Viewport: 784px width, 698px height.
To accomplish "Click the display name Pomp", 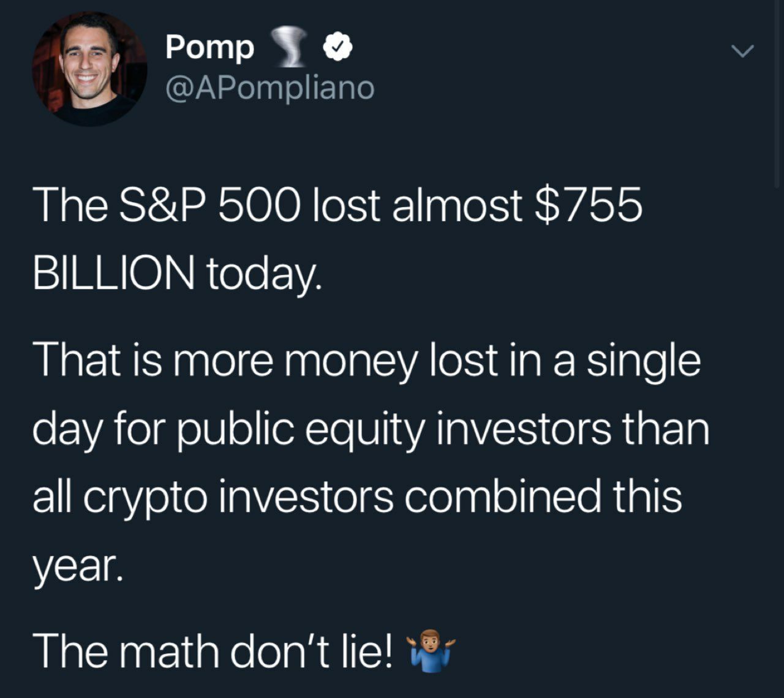I will point(209,48).
